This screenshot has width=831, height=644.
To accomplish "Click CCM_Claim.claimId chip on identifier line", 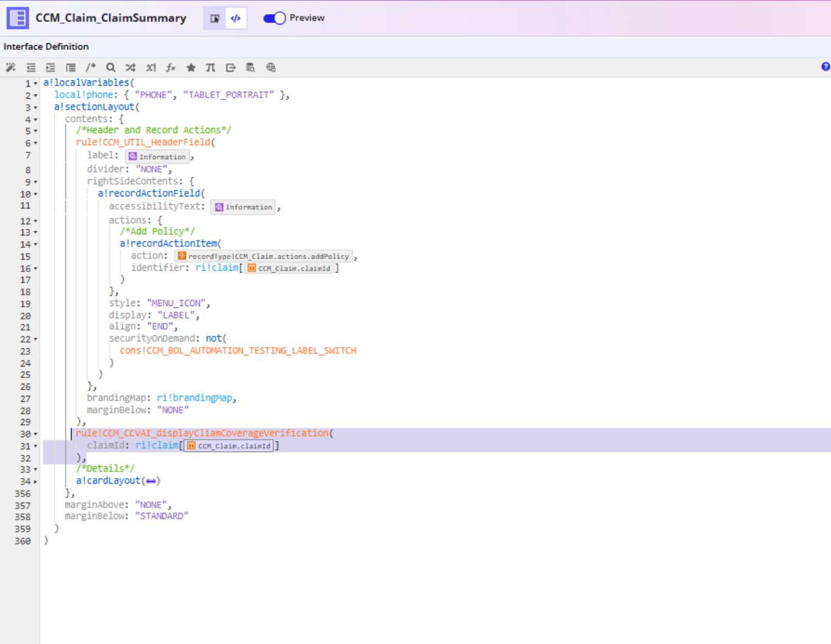I will tap(289, 268).
